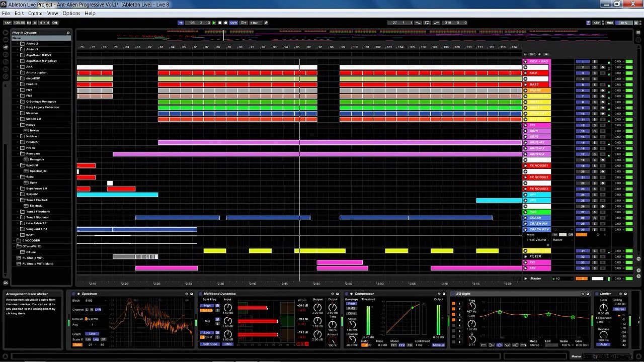The height and width of the screenshot is (362, 644).
Task: Click the Set locator button
Action: 532,54
